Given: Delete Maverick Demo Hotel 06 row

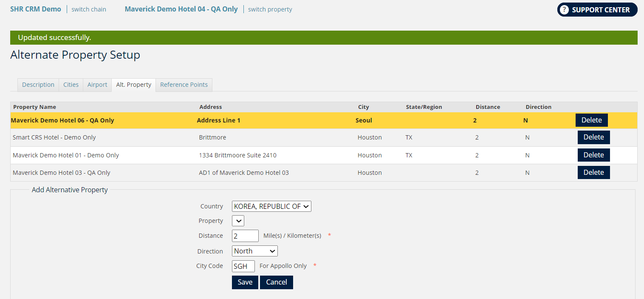Looking at the screenshot, I should coord(592,120).
